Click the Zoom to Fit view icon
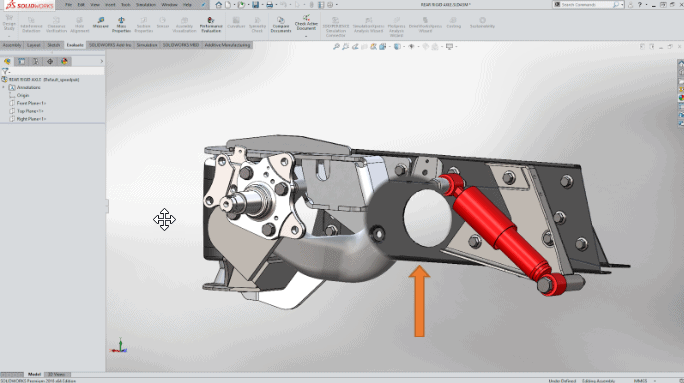 (x=336, y=47)
